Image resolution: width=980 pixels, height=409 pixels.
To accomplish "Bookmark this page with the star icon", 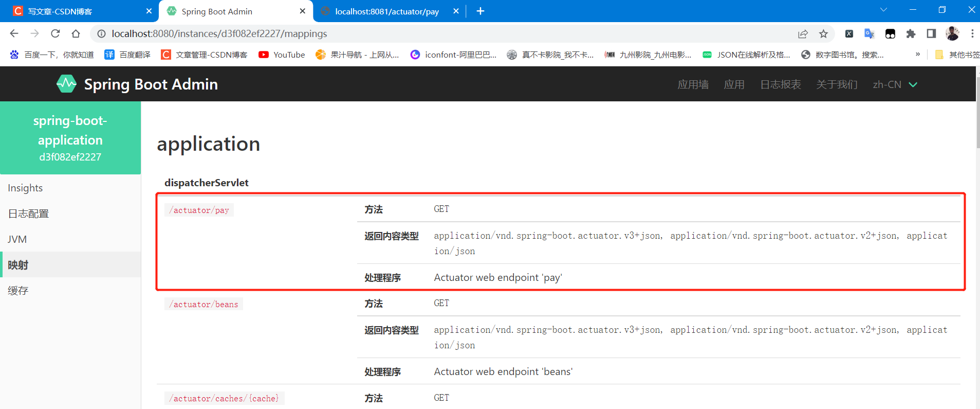I will click(823, 33).
